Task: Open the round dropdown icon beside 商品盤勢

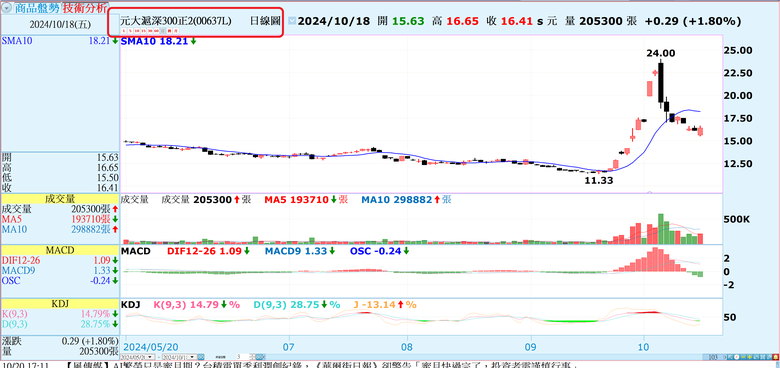Action: (7, 8)
